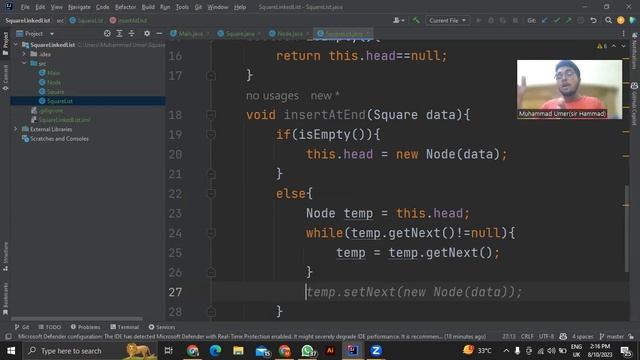The image size is (640, 360).
Task: Open the TODO tool window
Action: click(50, 327)
